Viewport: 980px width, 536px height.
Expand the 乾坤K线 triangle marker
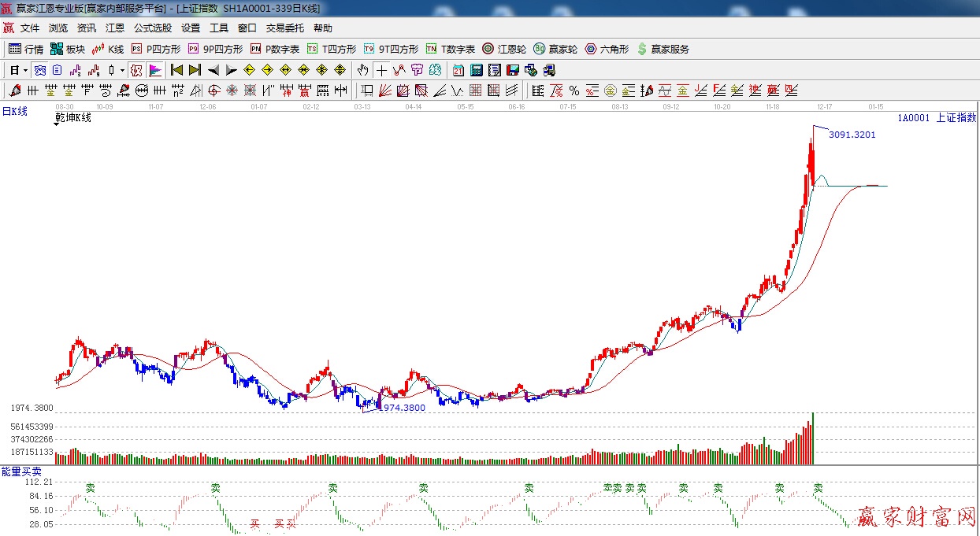coord(57,125)
